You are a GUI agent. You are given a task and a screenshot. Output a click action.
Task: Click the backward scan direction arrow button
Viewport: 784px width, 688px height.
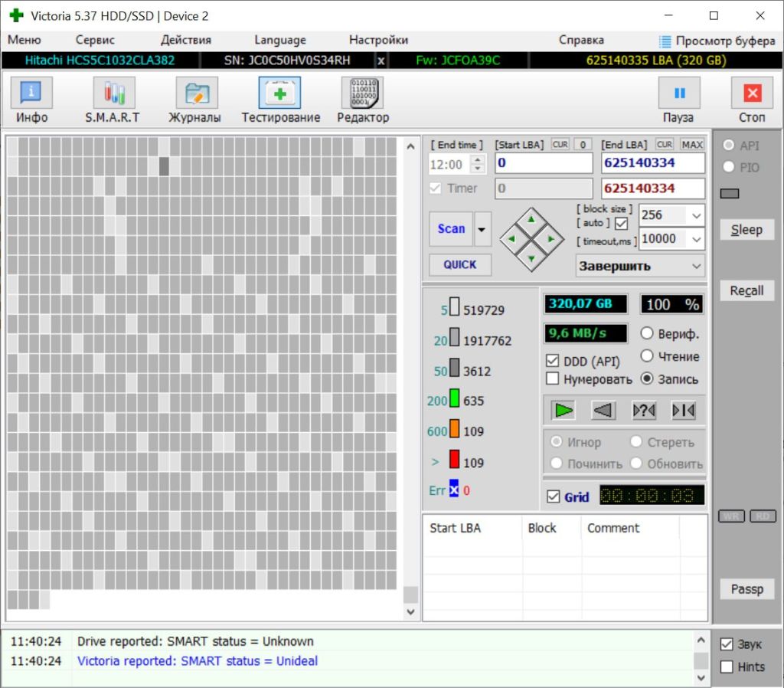(603, 411)
